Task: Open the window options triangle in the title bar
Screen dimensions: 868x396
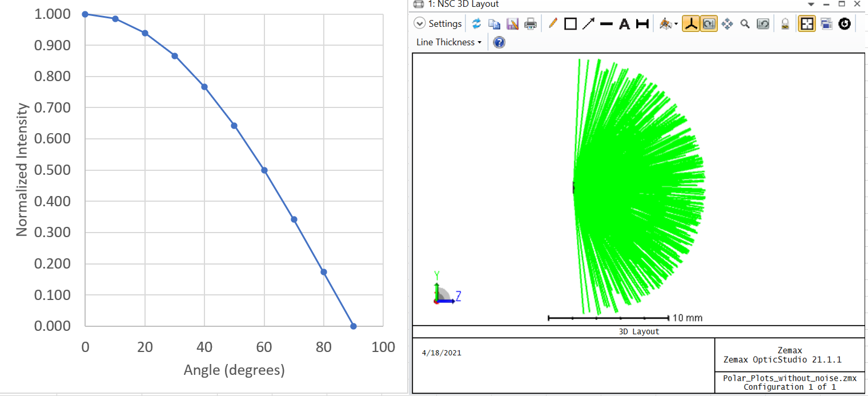Action: 811,4
